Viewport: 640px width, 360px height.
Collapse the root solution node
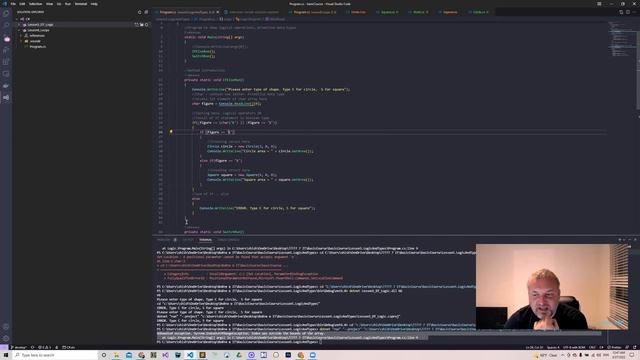[17, 19]
